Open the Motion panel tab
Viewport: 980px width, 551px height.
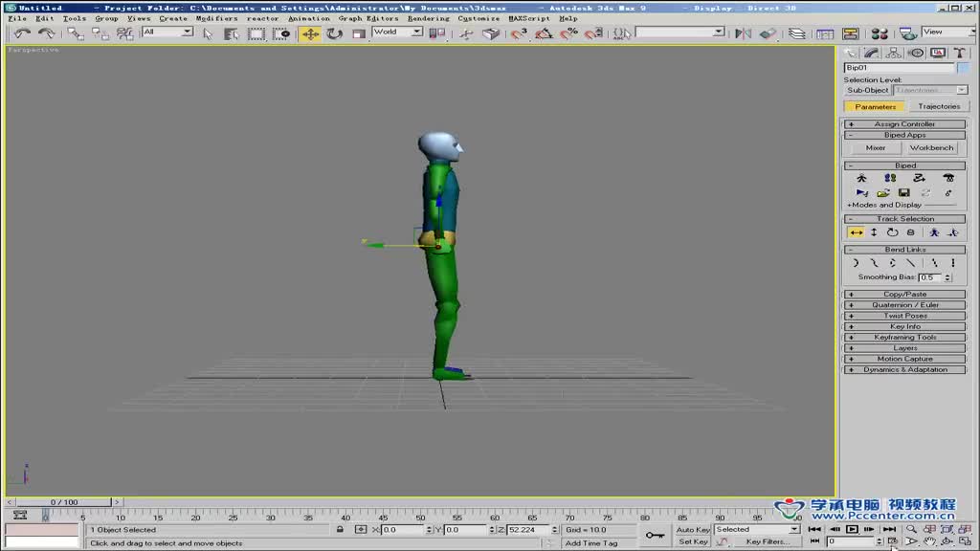916,54
